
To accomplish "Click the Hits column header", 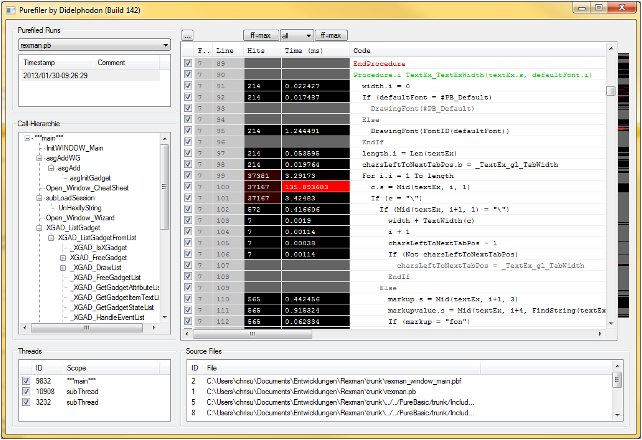I will point(262,50).
